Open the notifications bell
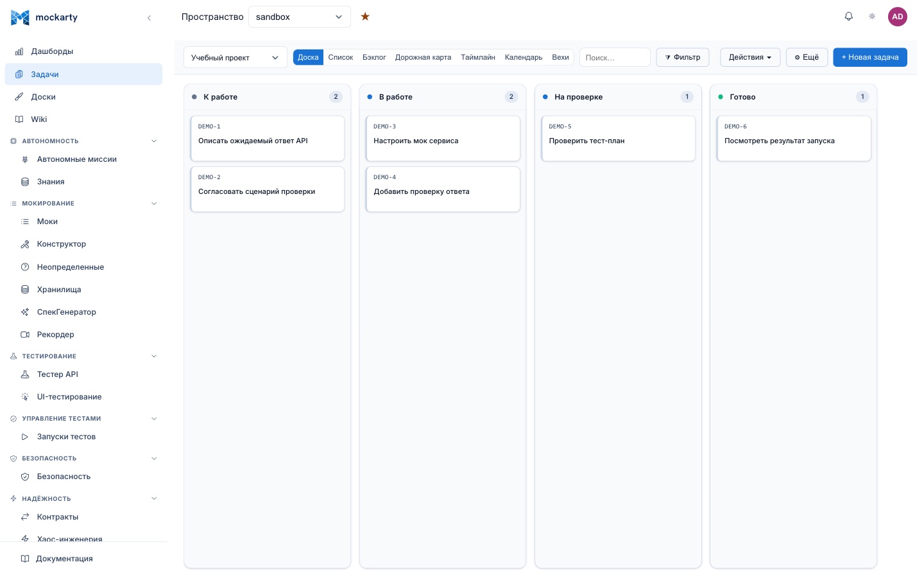The height and width of the screenshot is (578, 924). 848,17
